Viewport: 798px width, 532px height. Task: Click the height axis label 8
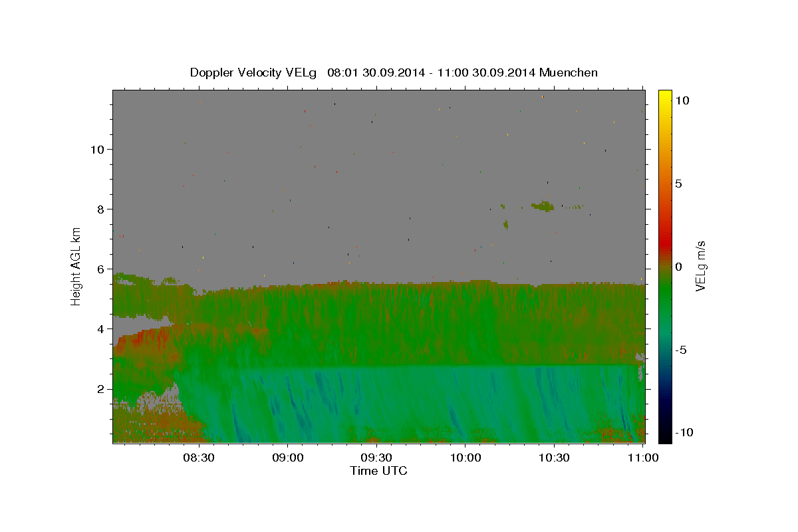pyautogui.click(x=101, y=209)
